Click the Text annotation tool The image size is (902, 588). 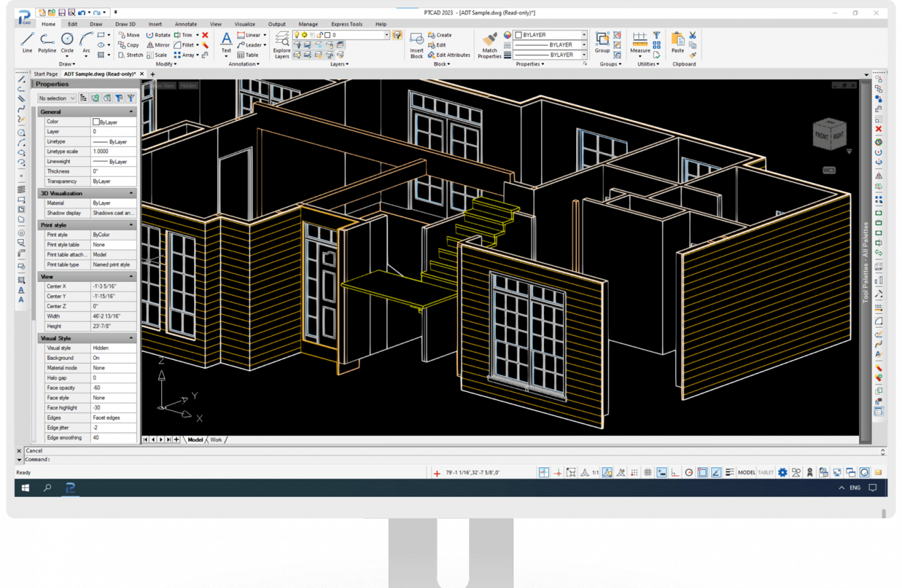pyautogui.click(x=226, y=40)
